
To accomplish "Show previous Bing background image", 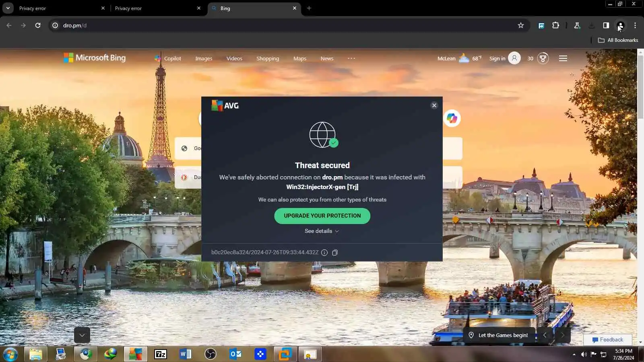I will (545, 335).
